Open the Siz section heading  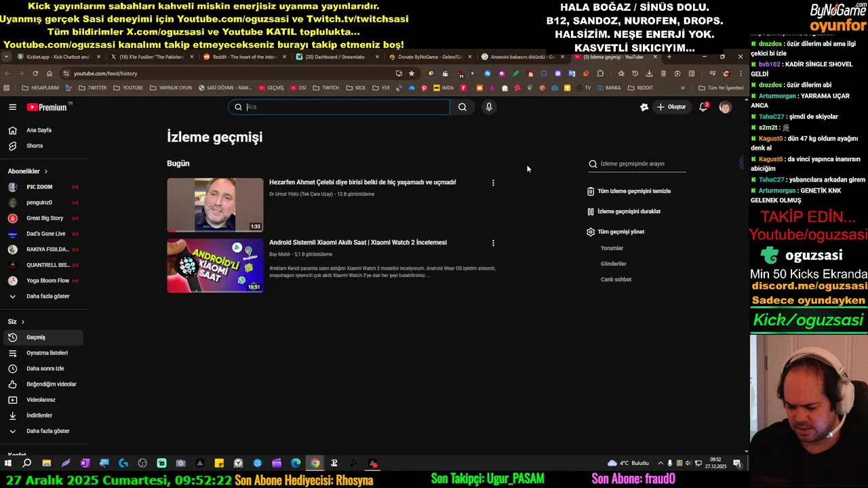16,322
